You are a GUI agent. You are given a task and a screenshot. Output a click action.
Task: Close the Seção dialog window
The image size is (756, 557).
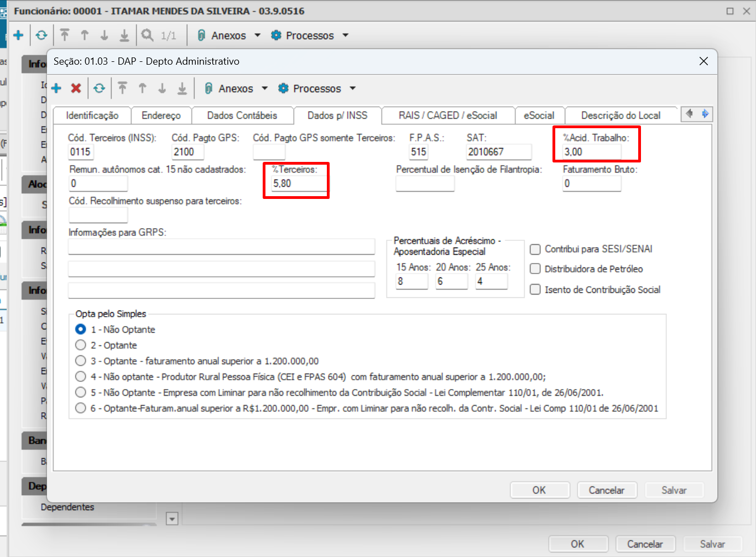coord(703,61)
